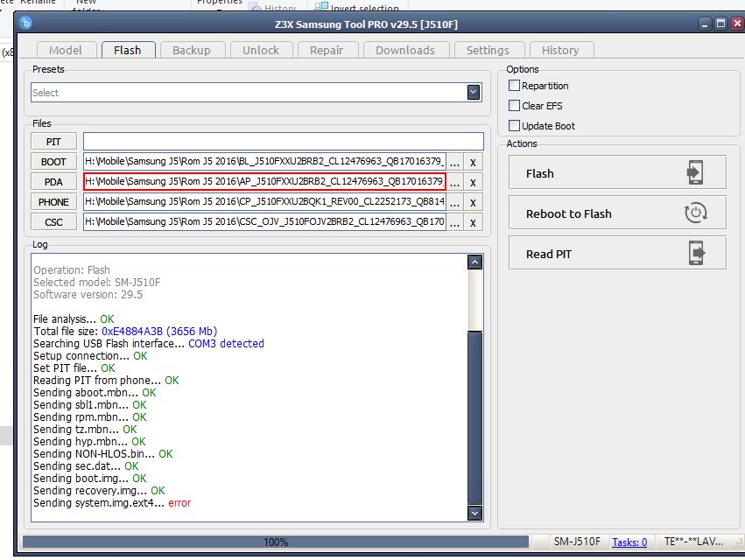Screen dimensions: 745x560
Task: Go to the Unlock tab
Action: [261, 51]
